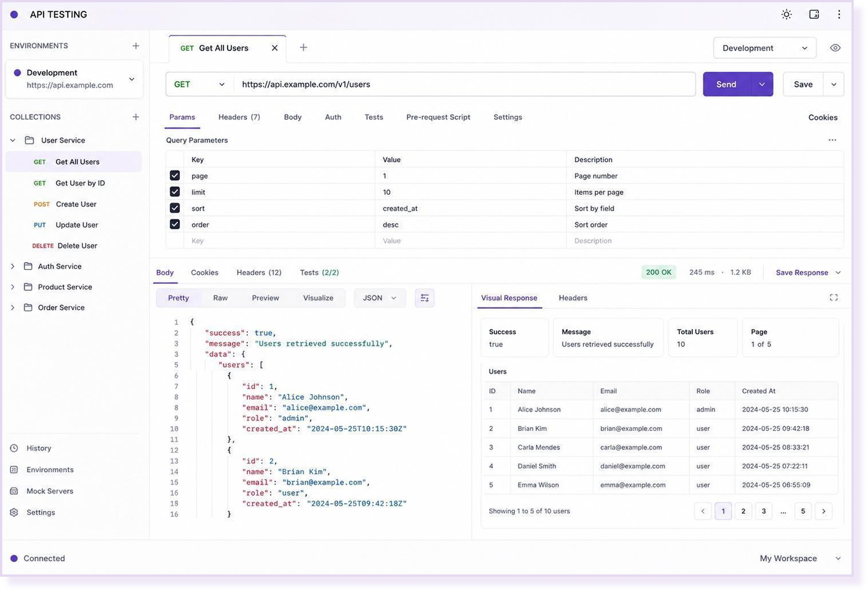The width and height of the screenshot is (868, 591).
Task: Open the JSON format dropdown
Action: coord(380,298)
